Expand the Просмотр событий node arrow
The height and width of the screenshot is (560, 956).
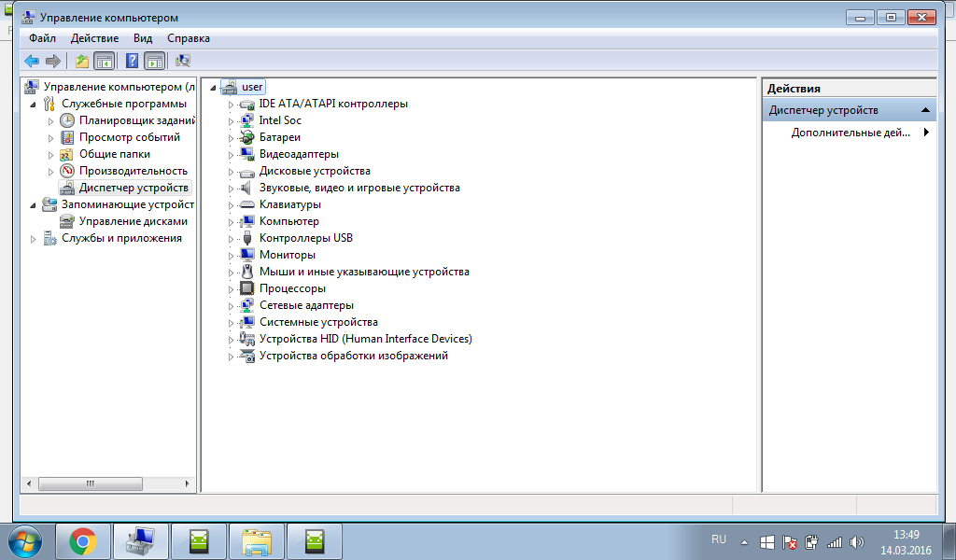point(50,138)
